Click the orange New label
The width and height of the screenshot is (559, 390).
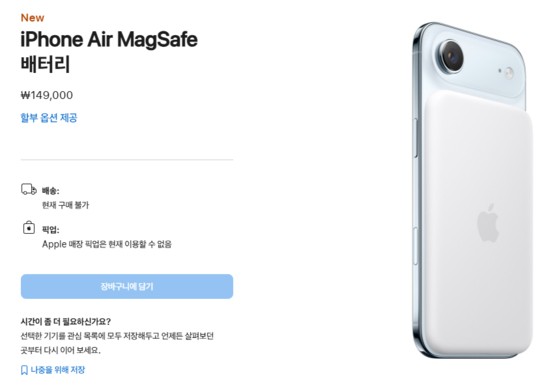(32, 18)
